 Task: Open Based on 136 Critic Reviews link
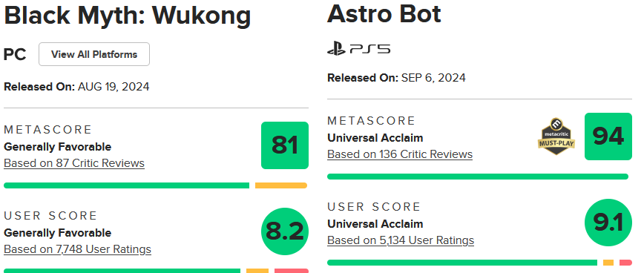click(x=400, y=154)
